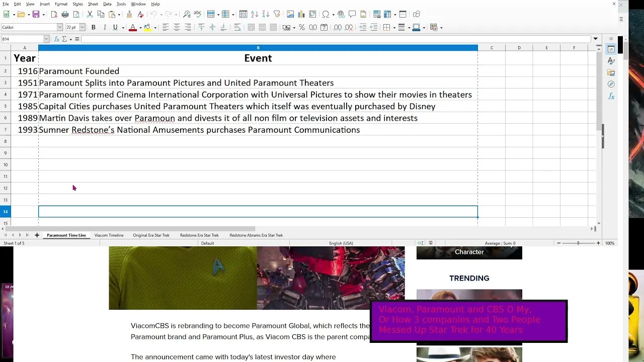Image resolution: width=644 pixels, height=362 pixels.
Task: Open the Calibri font name dropdown
Action: [59, 27]
